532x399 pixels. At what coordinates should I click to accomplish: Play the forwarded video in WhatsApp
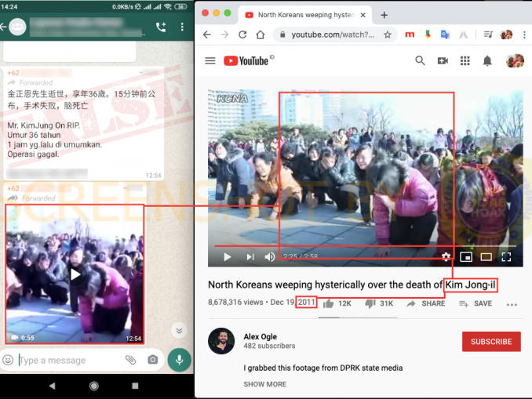(x=75, y=274)
